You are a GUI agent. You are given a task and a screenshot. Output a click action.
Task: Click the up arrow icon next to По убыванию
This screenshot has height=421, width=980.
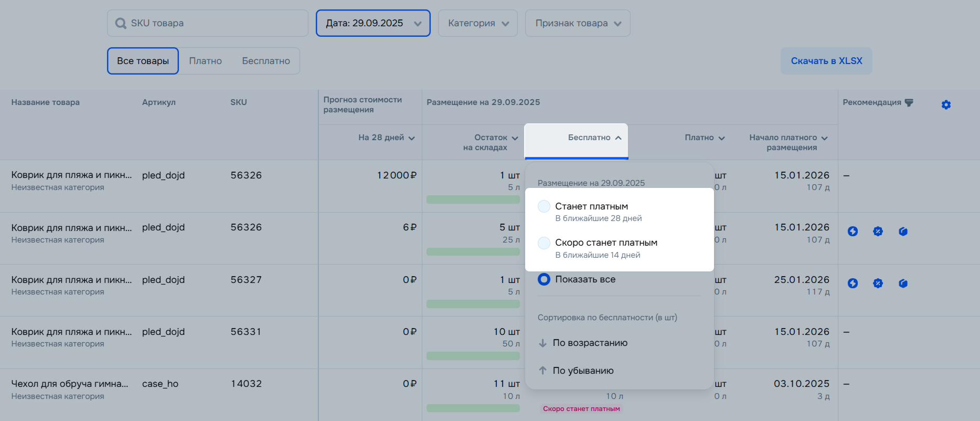point(543,371)
